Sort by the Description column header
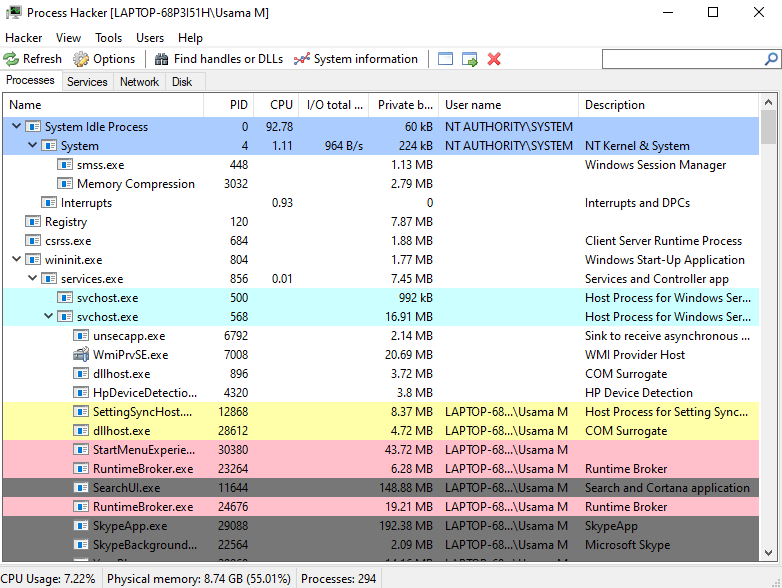 pos(669,105)
